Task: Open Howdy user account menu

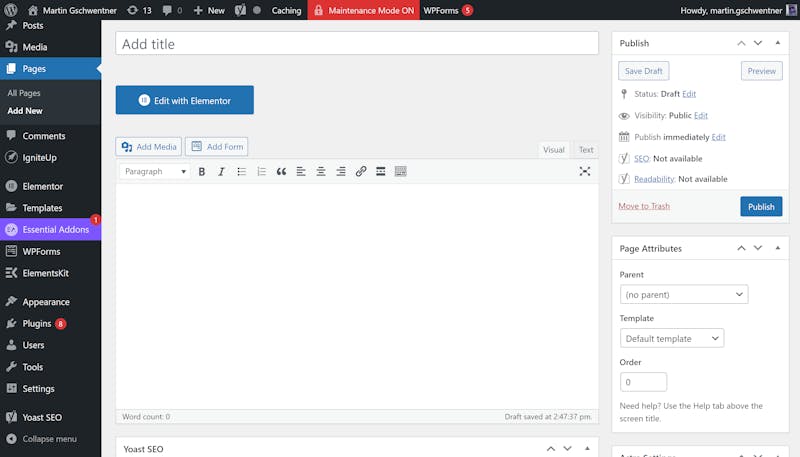Action: (737, 10)
